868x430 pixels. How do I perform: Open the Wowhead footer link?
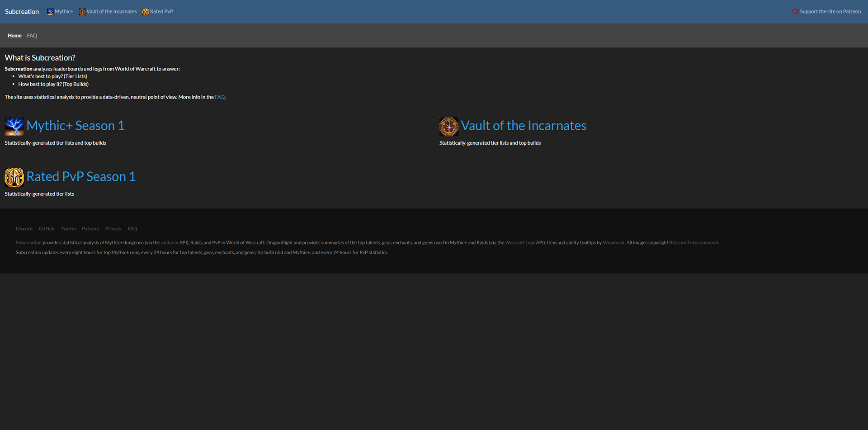(x=613, y=243)
